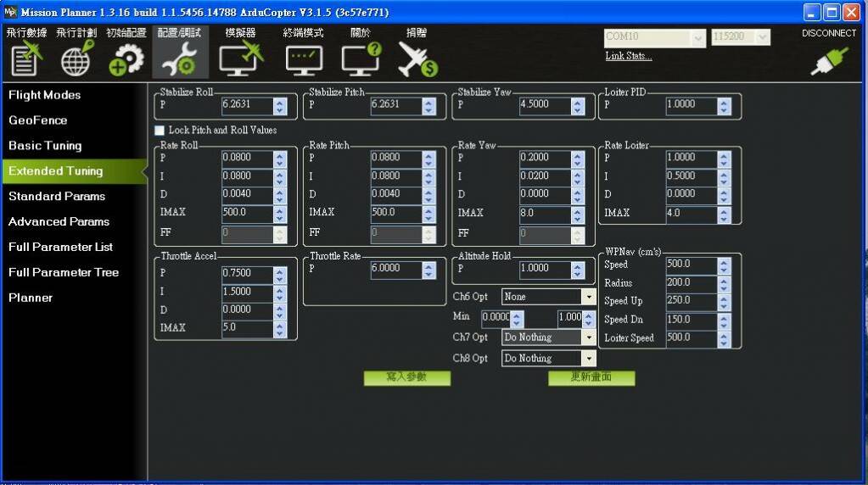
Task: Click the WPNav Speed Up field
Action: pyautogui.click(x=692, y=302)
